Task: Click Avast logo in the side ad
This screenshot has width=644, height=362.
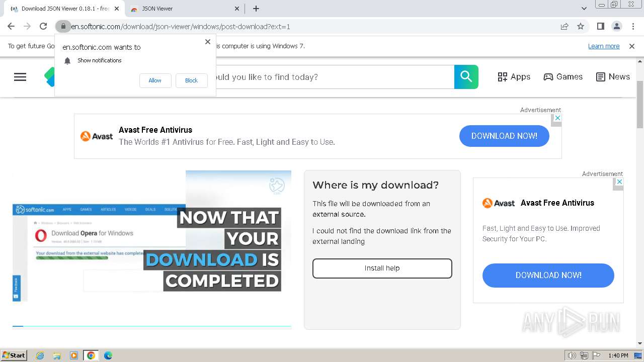Action: pyautogui.click(x=499, y=203)
